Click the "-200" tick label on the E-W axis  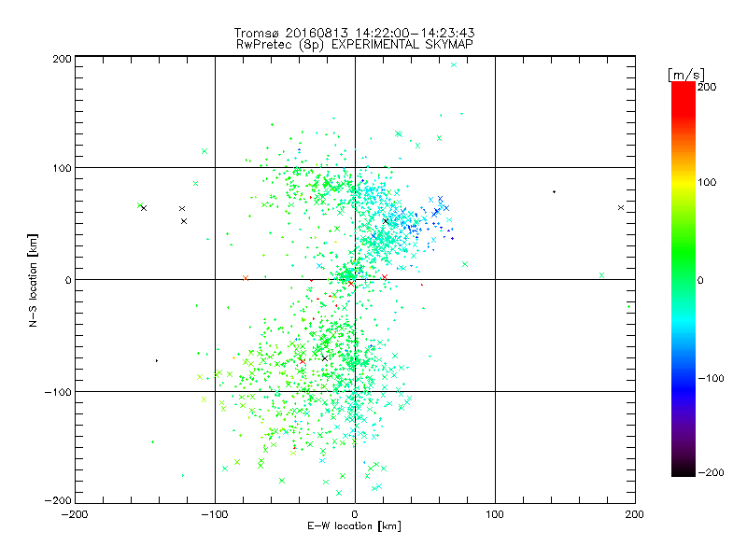(75, 514)
